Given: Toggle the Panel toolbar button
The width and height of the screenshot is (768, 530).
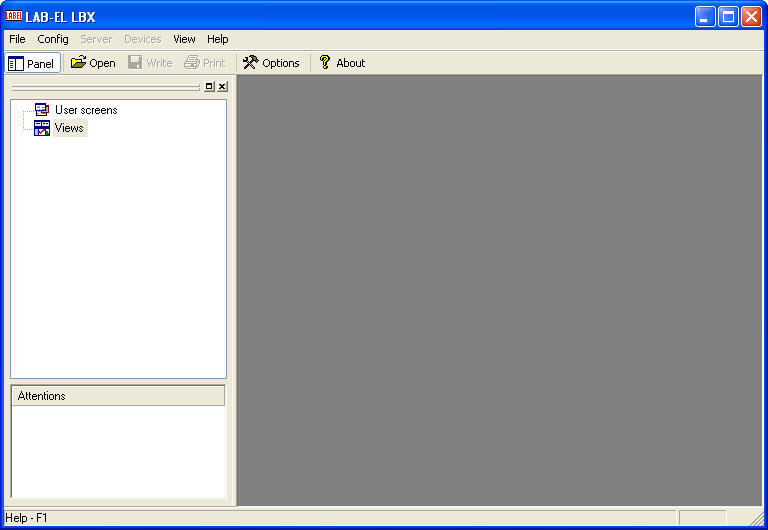Looking at the screenshot, I should pos(33,63).
